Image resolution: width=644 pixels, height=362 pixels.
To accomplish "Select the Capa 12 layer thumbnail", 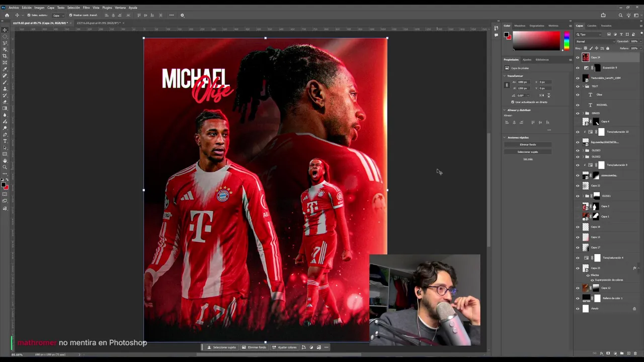I will [x=586, y=288].
